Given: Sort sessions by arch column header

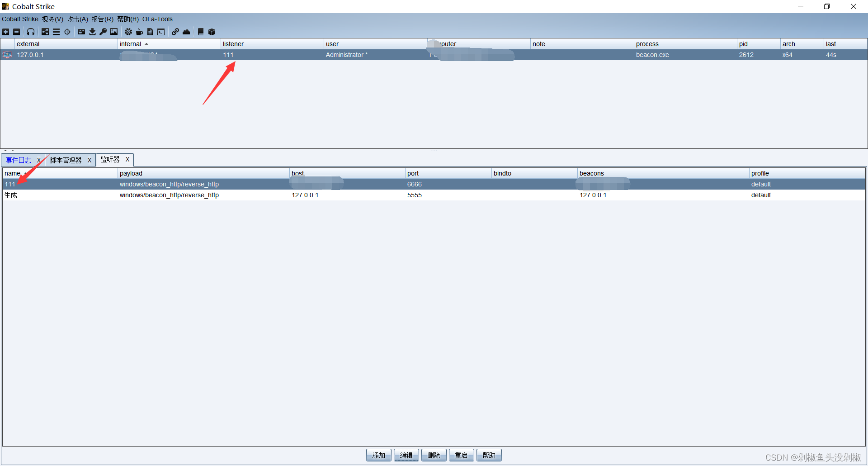Looking at the screenshot, I should (802, 44).
